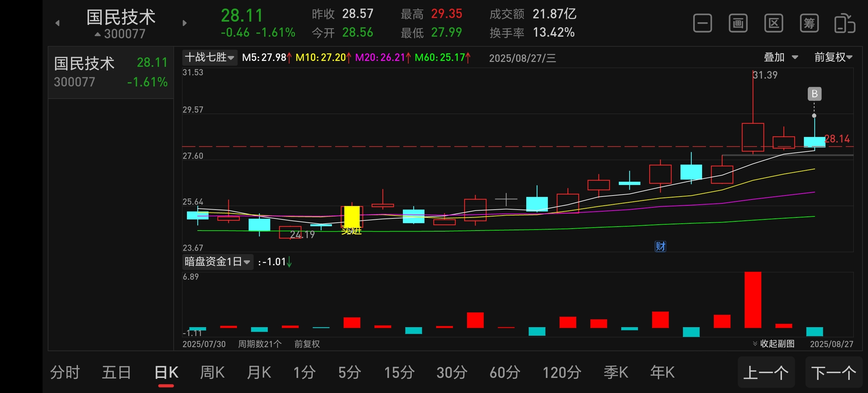Collapse sub-chart via 收起副图
Image resolution: width=868 pixels, height=393 pixels.
coord(773,344)
